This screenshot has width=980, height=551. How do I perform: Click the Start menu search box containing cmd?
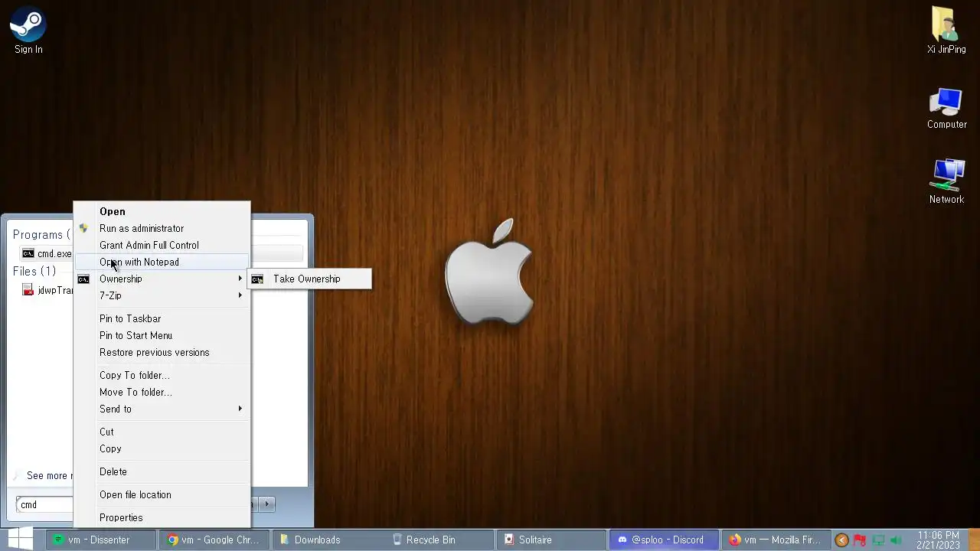pyautogui.click(x=44, y=504)
